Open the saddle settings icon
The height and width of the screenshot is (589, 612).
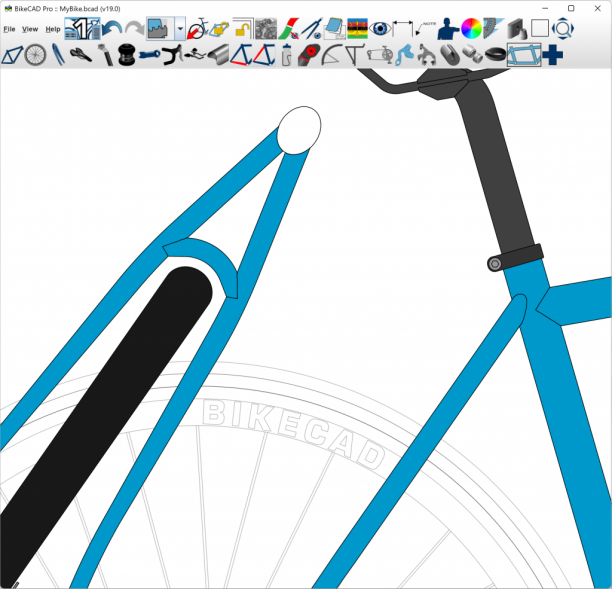coord(81,55)
